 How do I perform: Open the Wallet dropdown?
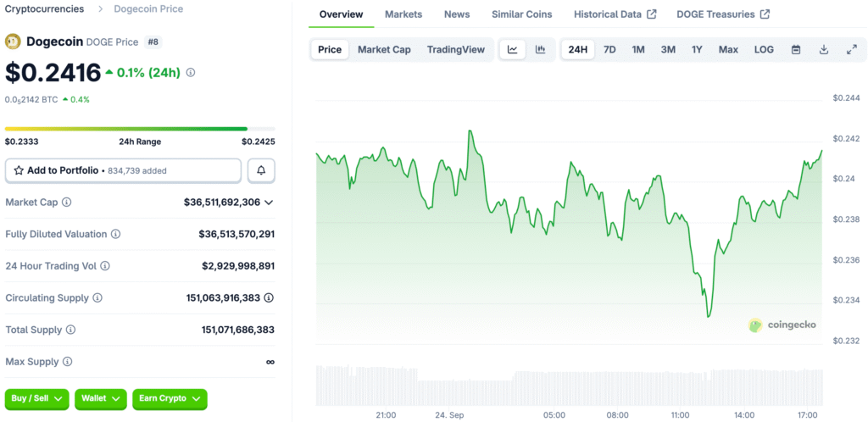tap(101, 399)
